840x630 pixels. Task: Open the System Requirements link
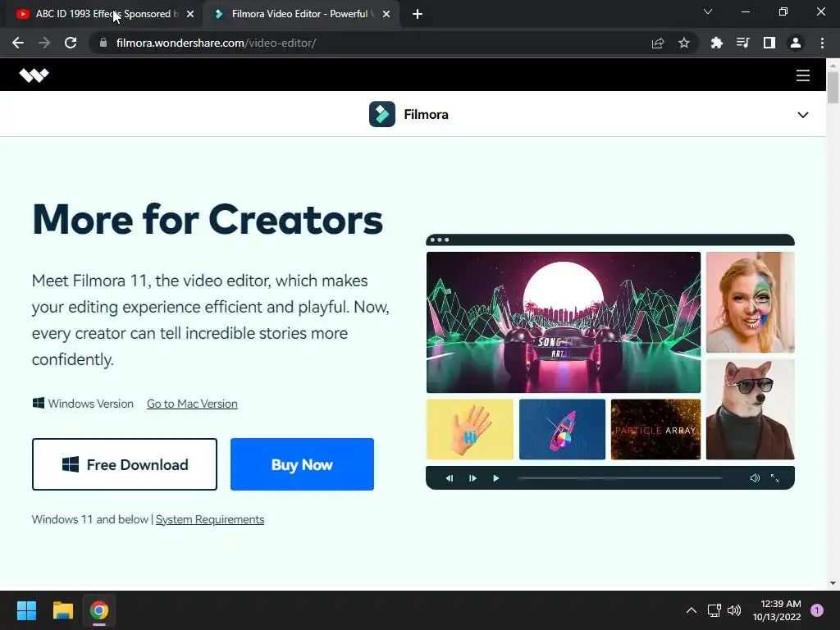point(209,519)
